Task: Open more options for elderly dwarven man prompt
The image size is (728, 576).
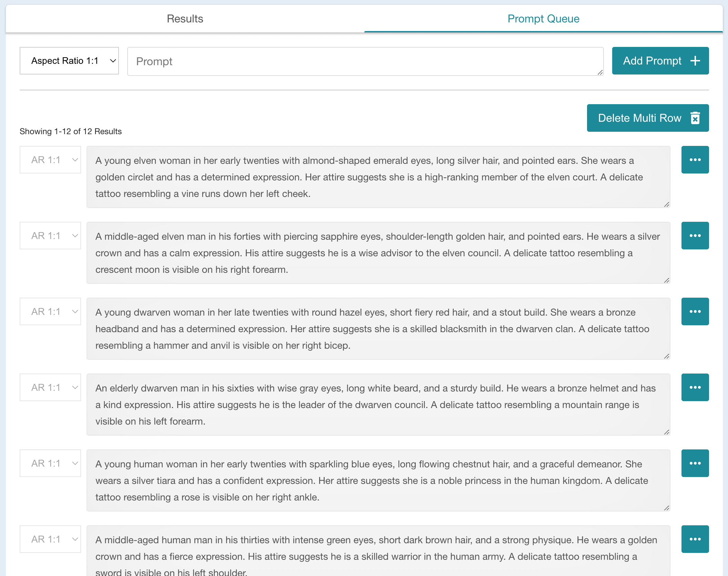Action: coord(695,387)
